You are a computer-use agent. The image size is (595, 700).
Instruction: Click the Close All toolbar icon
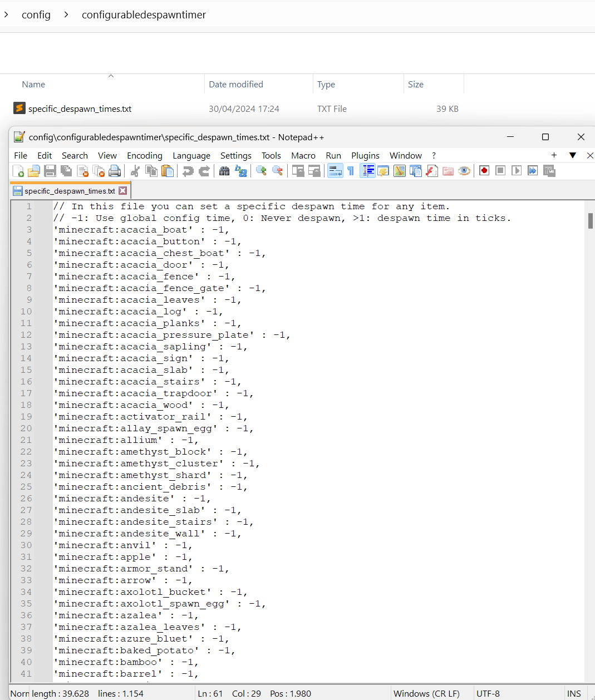[99, 171]
